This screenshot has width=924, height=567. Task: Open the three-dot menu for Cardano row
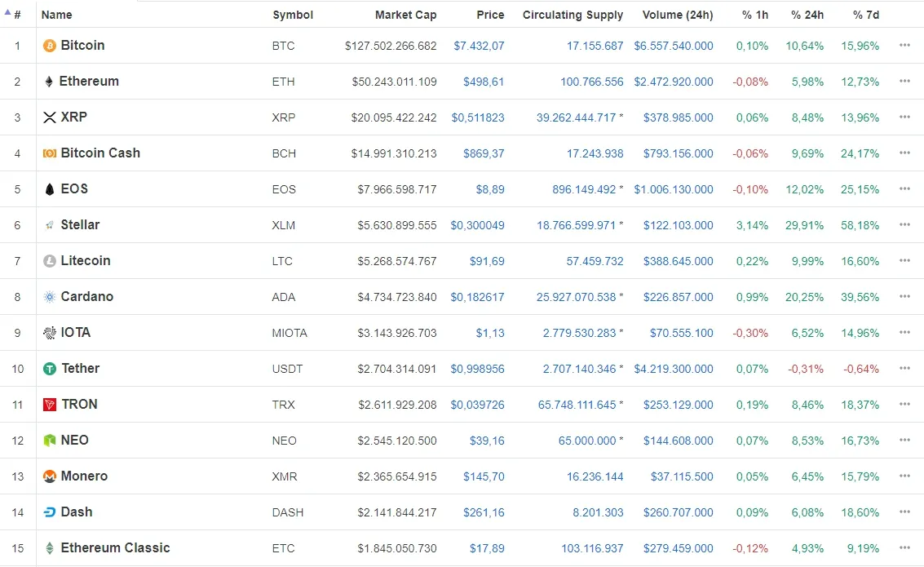(904, 296)
